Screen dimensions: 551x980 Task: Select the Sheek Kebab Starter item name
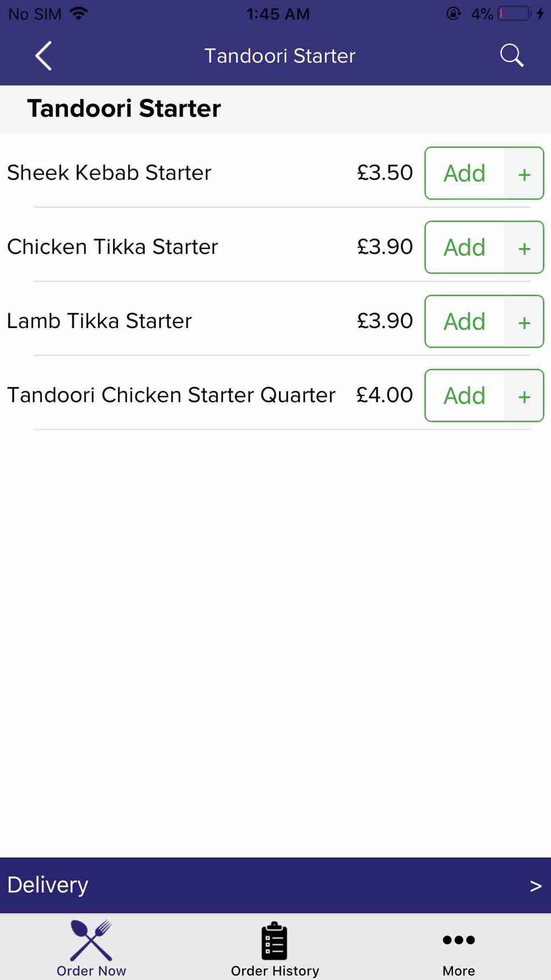(x=109, y=173)
